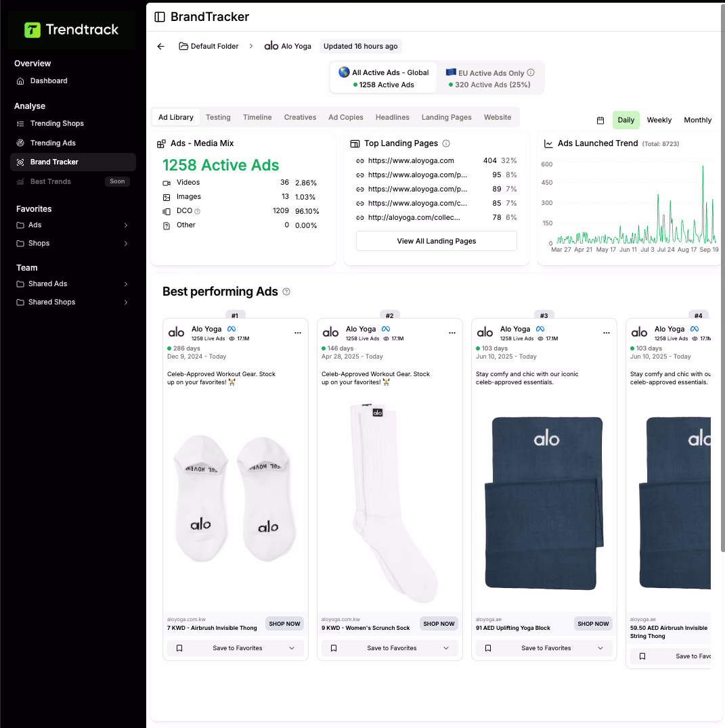Click the Meta icon on ad #1
The width and height of the screenshot is (725, 728).
click(x=232, y=329)
